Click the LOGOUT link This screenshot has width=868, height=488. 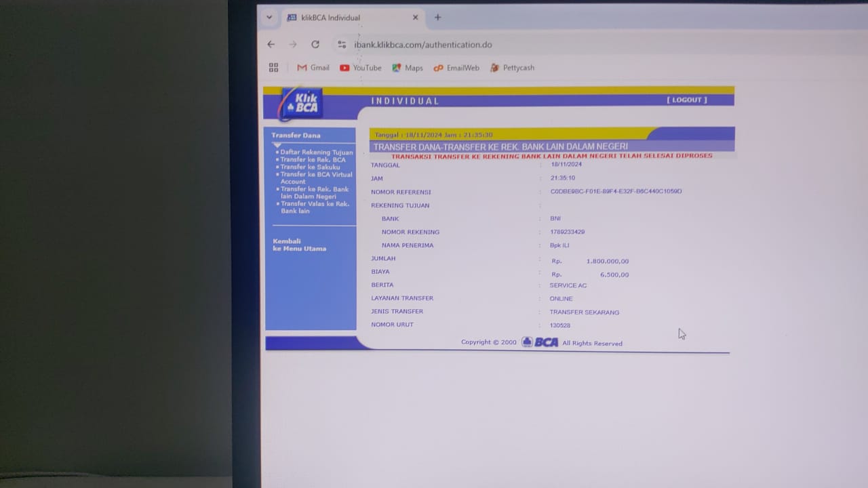tap(686, 100)
